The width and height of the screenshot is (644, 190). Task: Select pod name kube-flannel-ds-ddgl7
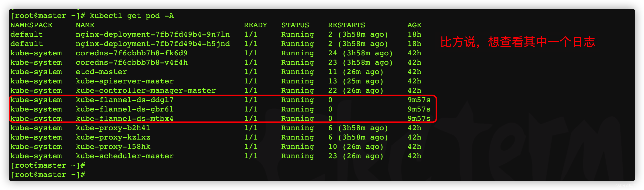125,100
